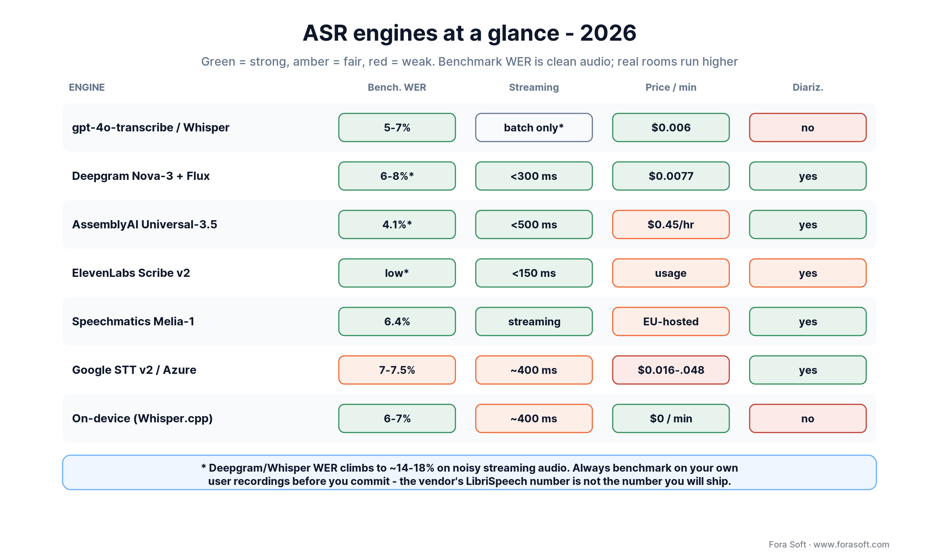Select the ElevenLabs Scribe v2 row name
The height and width of the screenshot is (560, 939).
[x=131, y=273]
